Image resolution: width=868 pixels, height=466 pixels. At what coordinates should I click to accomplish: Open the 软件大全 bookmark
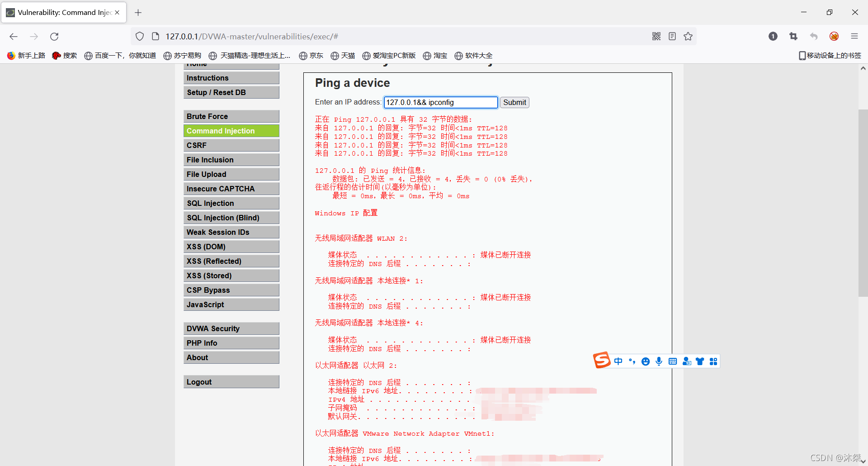(x=473, y=55)
